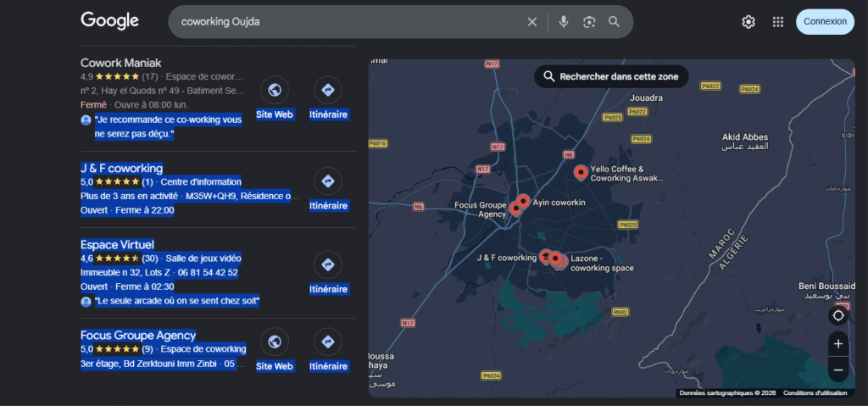Click Jouadra place name on map
Image resolution: width=868 pixels, height=406 pixels.
(646, 98)
